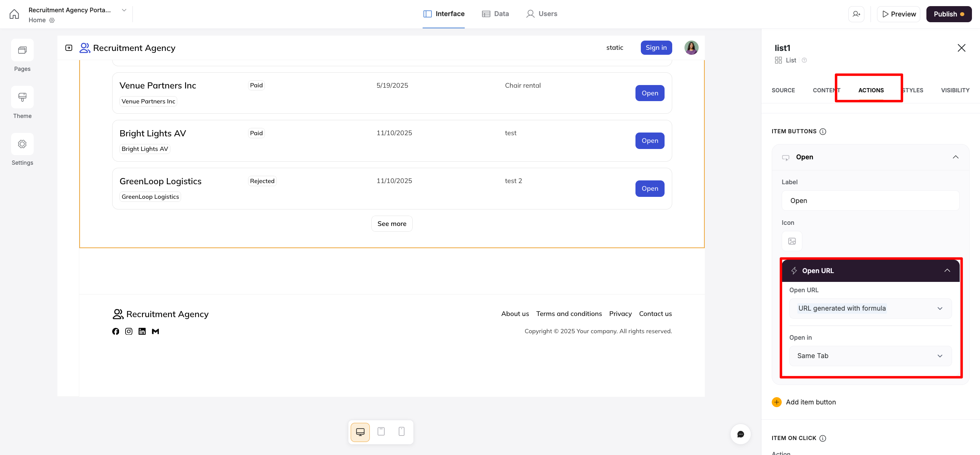Open the Pages panel icon
Viewport: 980px width, 455px height.
pos(22,50)
